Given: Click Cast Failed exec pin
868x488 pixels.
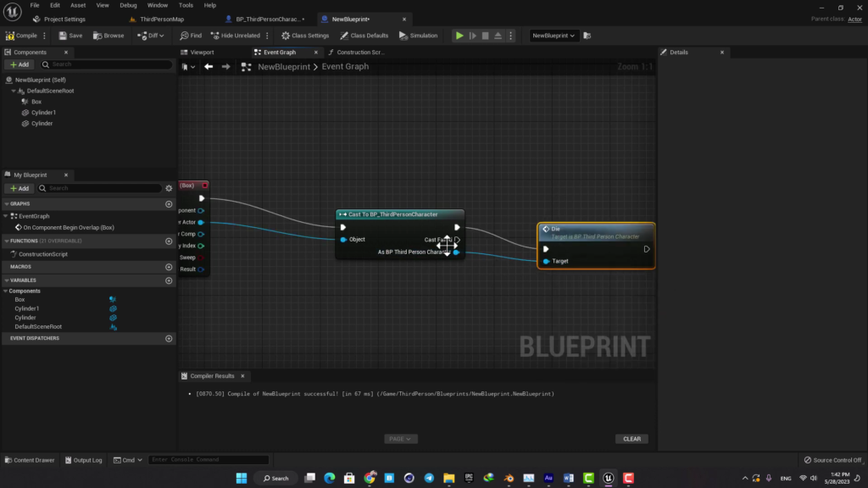Looking at the screenshot, I should point(457,240).
